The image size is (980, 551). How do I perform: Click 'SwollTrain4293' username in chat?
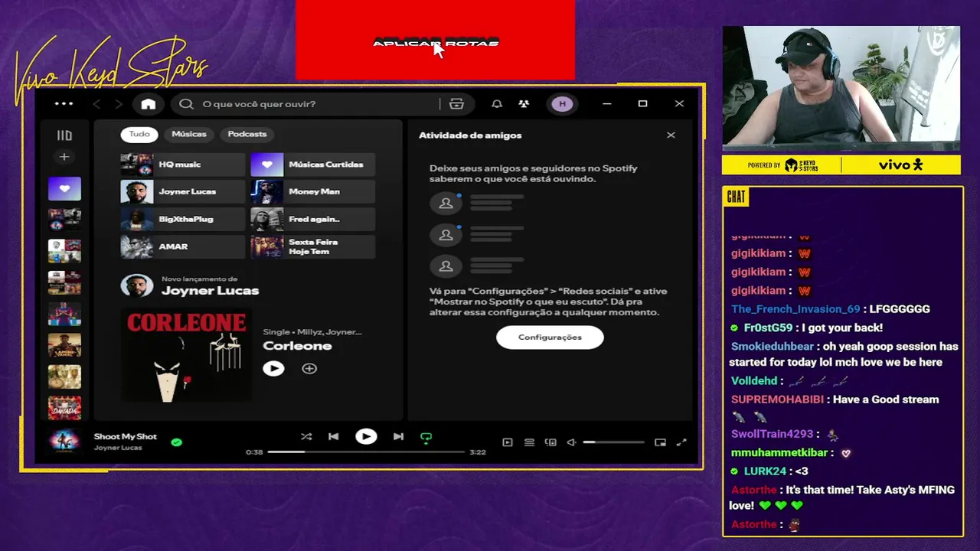pyautogui.click(x=772, y=434)
